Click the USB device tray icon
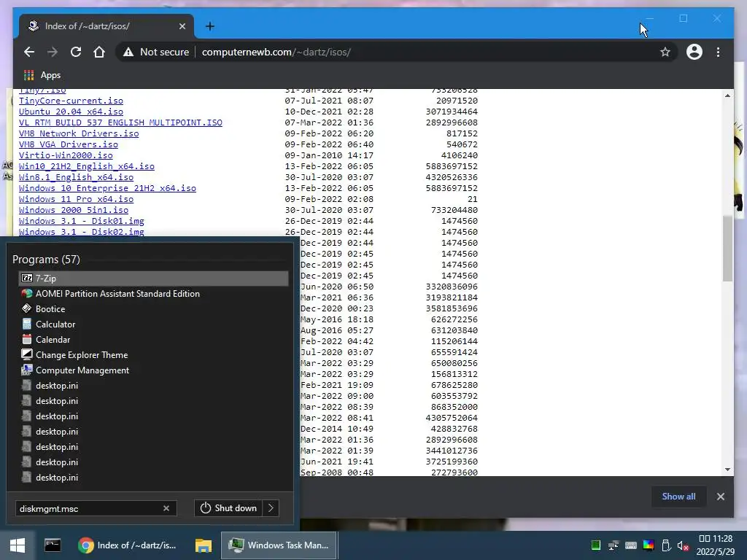 (666, 545)
